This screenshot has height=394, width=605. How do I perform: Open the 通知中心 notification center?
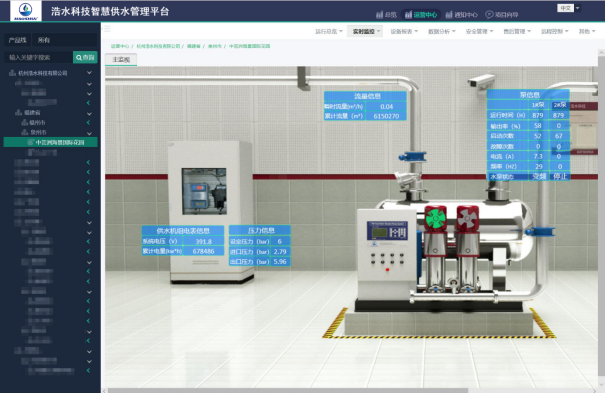click(x=461, y=15)
